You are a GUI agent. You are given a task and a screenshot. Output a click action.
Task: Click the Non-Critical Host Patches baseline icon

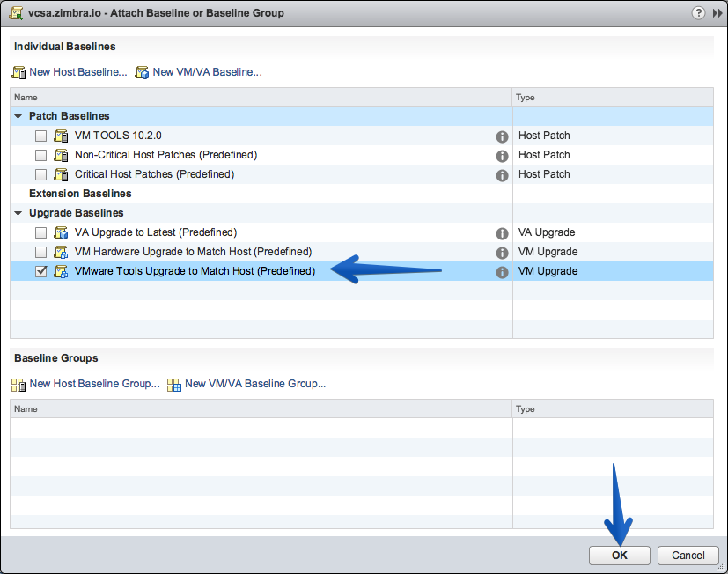point(61,155)
